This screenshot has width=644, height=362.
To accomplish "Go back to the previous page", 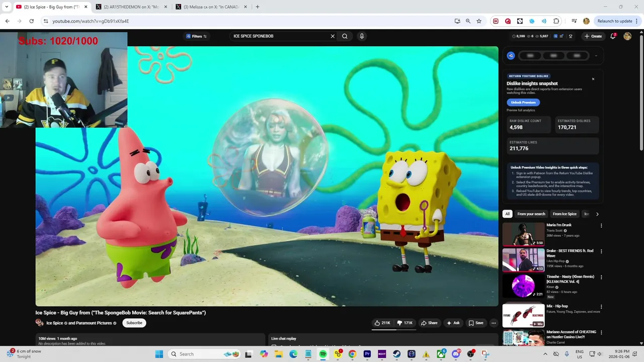I will [7, 21].
